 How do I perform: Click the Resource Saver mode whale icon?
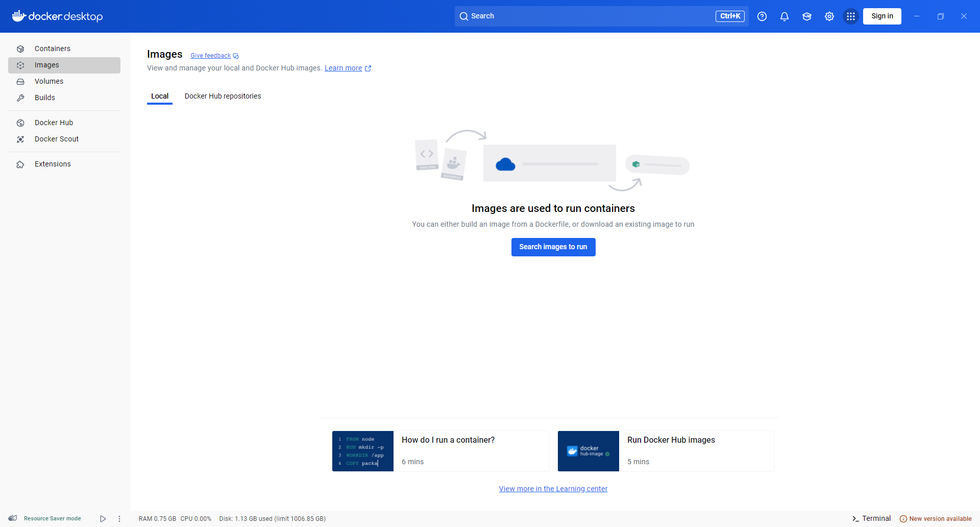[13, 518]
